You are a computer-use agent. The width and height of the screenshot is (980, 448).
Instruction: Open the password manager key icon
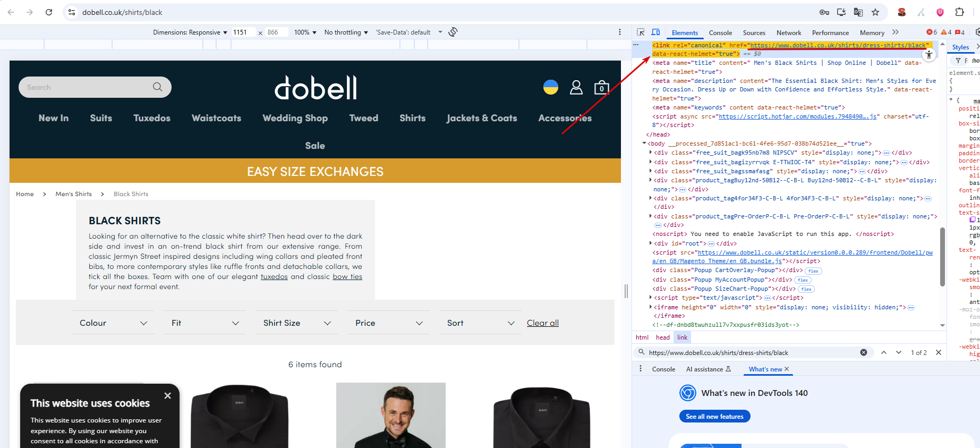(824, 12)
